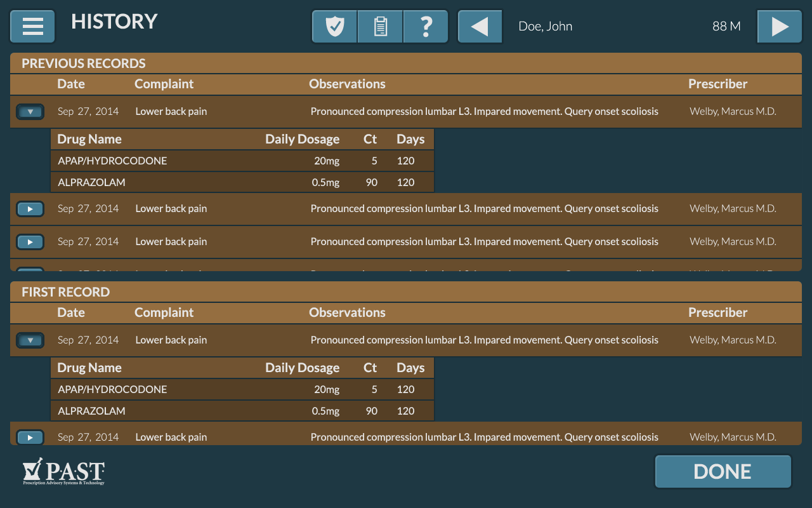Viewport: 812px width, 508px height.
Task: Click the Previous Records section header
Action: pos(84,63)
